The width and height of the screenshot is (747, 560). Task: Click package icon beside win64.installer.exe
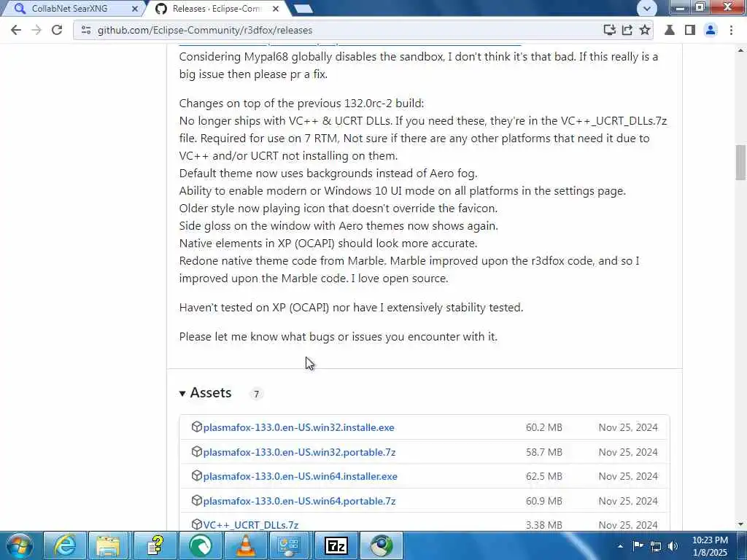point(197,475)
